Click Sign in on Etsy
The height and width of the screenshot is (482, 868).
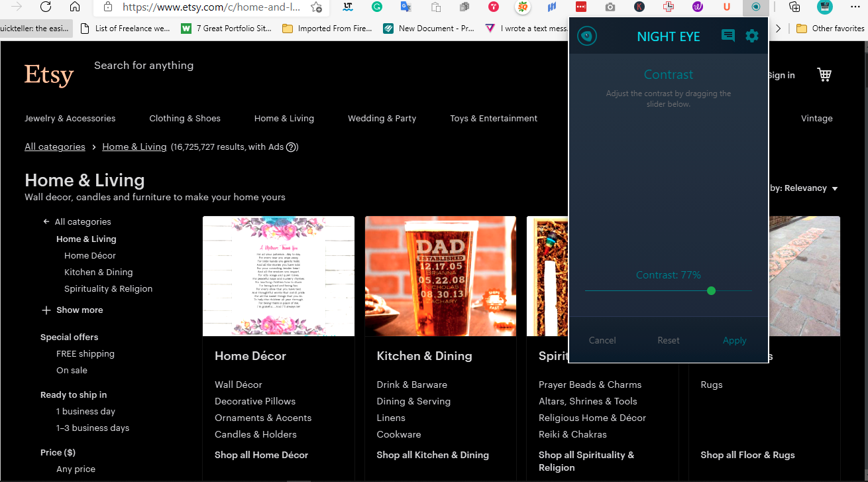click(x=782, y=75)
